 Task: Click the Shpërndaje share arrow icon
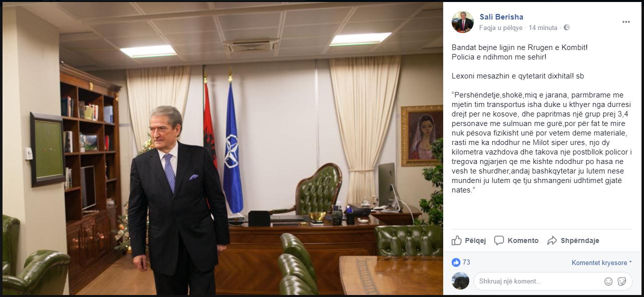click(552, 240)
